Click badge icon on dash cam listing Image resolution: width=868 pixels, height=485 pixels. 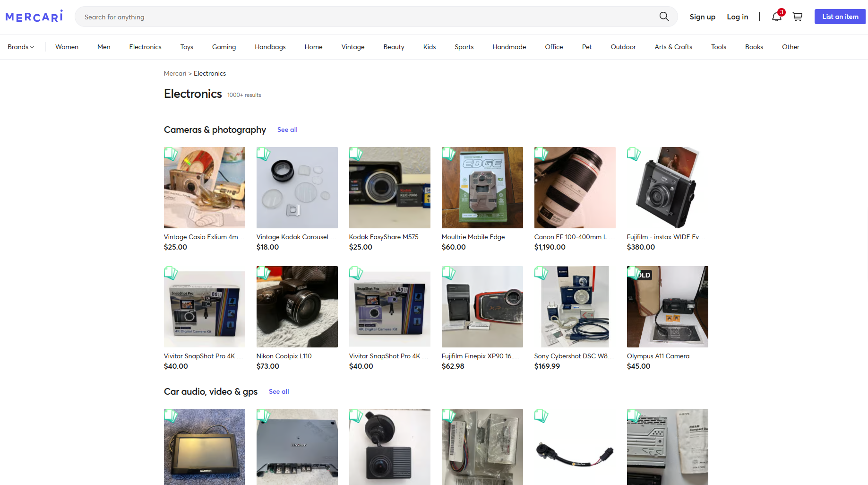click(x=356, y=416)
